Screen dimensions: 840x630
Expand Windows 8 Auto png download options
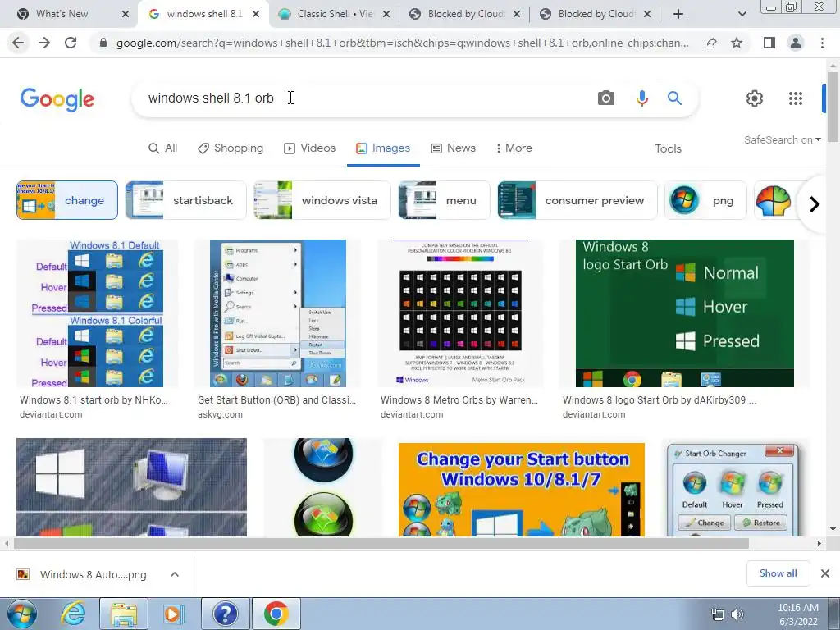click(175, 574)
